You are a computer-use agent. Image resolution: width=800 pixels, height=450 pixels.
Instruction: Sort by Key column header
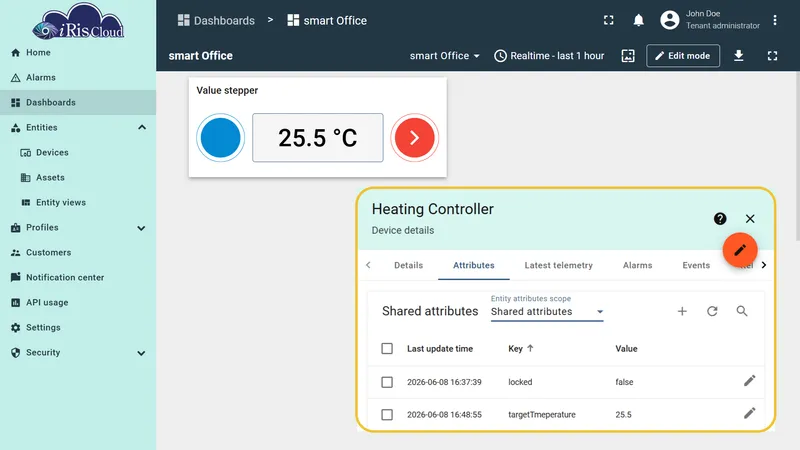click(x=520, y=349)
